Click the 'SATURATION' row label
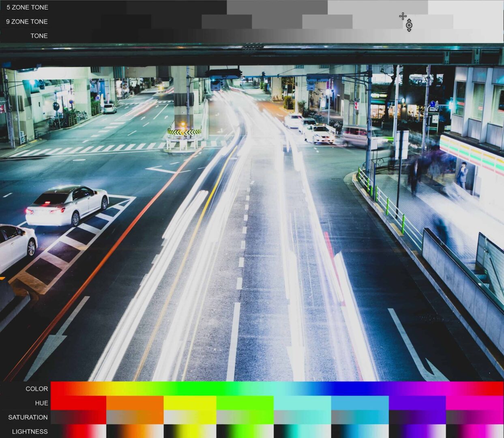This screenshot has width=504, height=438. [28, 417]
